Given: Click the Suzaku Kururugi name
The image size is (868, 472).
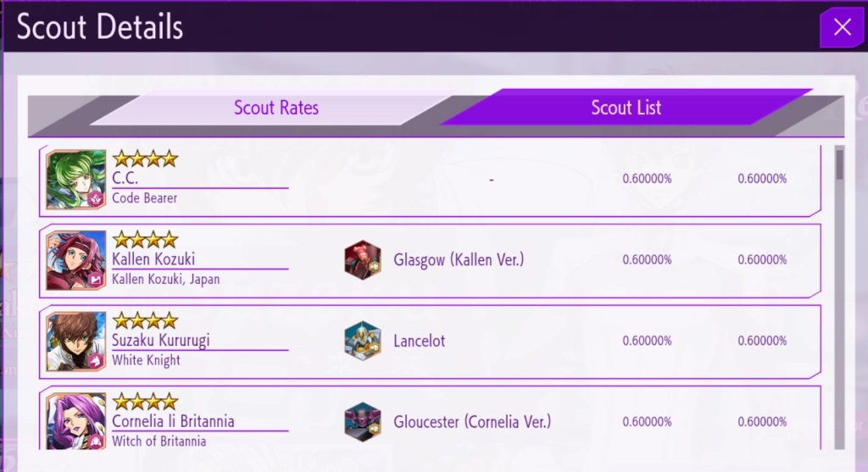Looking at the screenshot, I should (x=161, y=341).
